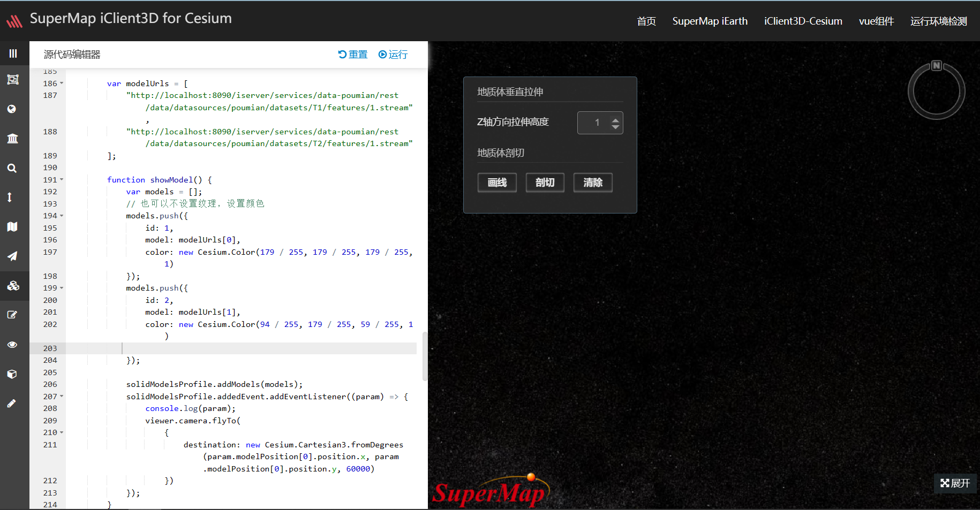Image resolution: width=980 pixels, height=510 pixels.
Task: Open the 首页 home menu item
Action: click(646, 21)
